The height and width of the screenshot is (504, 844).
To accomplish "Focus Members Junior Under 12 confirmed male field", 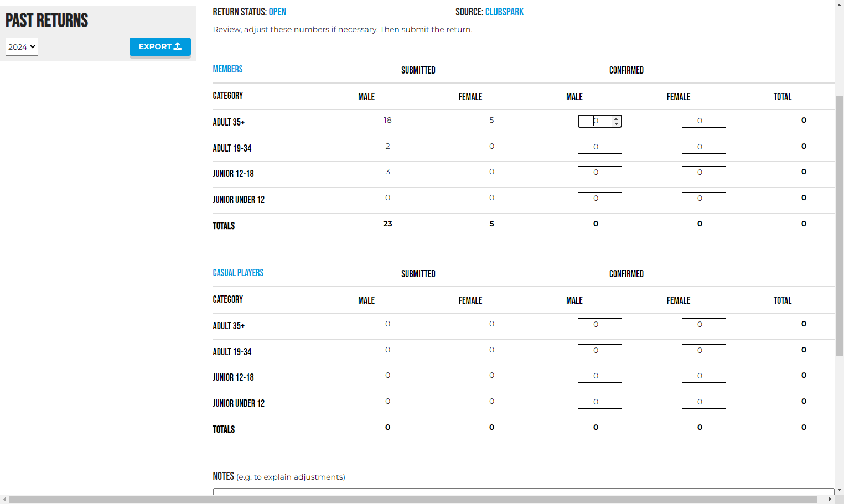I will point(599,199).
